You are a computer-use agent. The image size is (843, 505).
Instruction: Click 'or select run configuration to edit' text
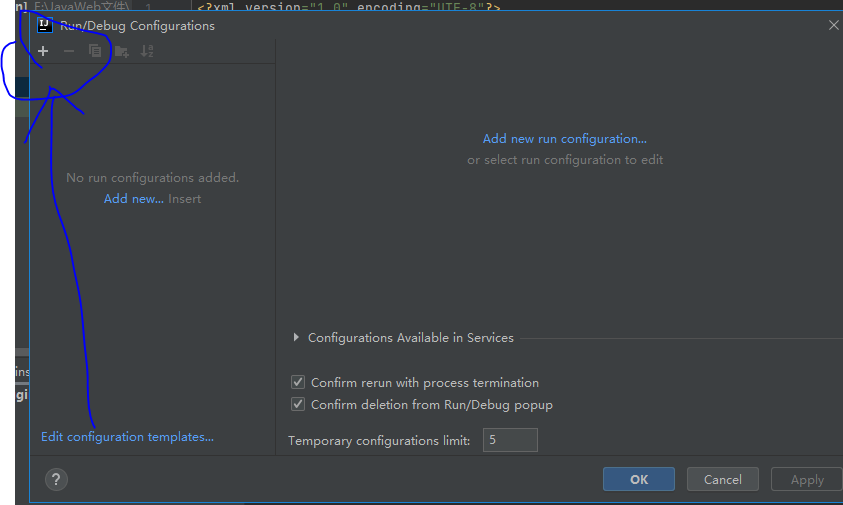point(565,160)
